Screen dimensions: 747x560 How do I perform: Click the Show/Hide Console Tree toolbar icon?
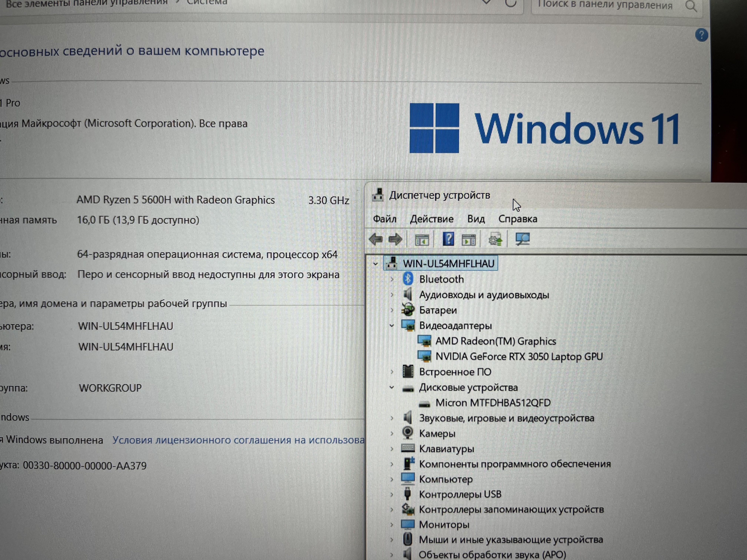click(422, 240)
